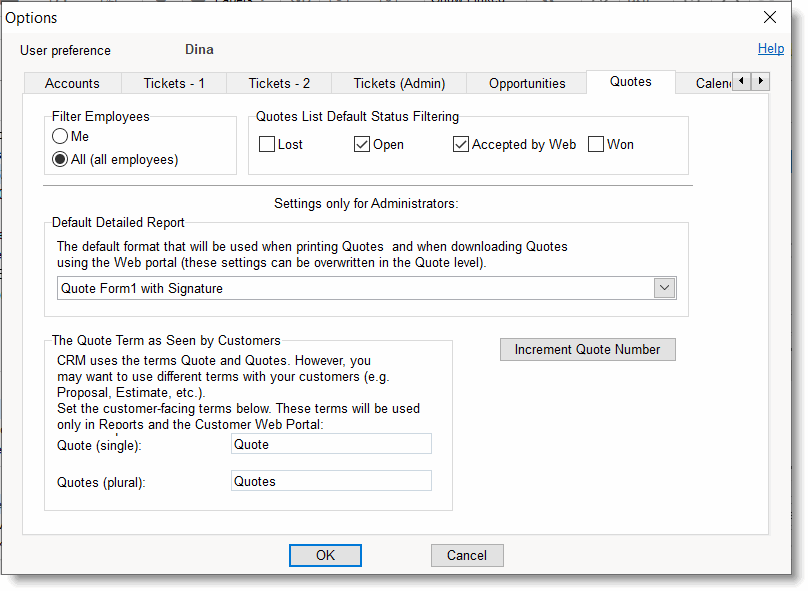Uncheck the Open status checkbox
The height and width of the screenshot is (591, 808).
coord(362,144)
